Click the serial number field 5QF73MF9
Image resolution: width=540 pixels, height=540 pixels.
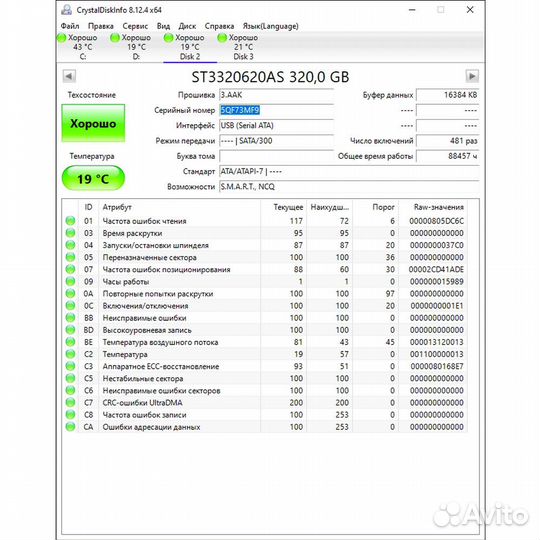click(276, 110)
